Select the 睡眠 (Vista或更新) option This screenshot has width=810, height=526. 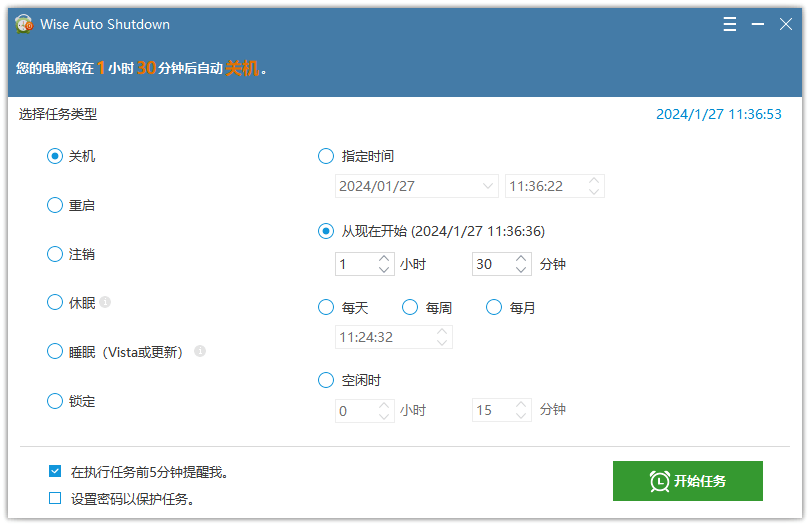[55, 352]
